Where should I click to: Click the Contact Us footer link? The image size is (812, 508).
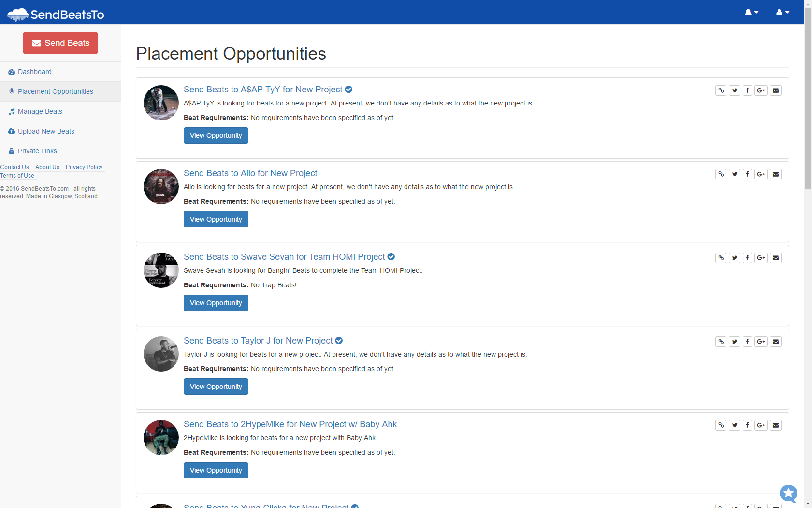tap(14, 167)
